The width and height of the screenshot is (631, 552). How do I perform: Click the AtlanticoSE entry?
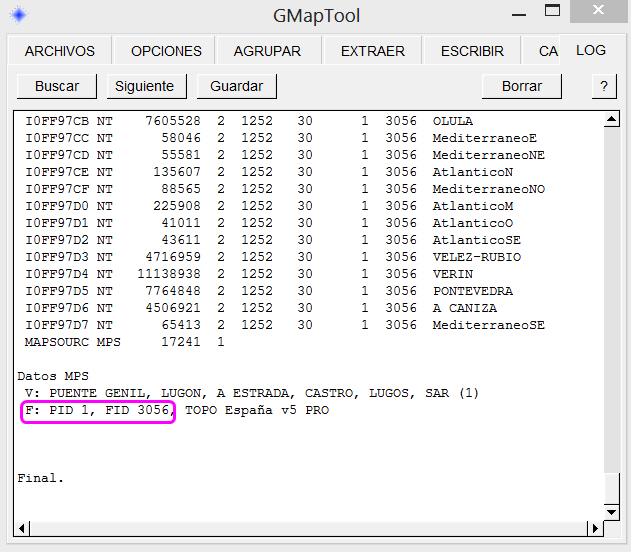point(273,240)
